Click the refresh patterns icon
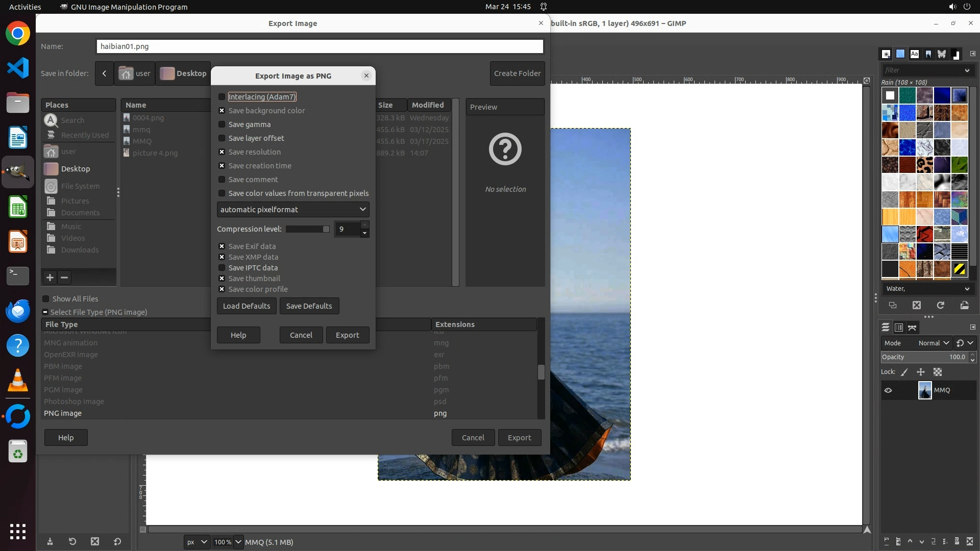Viewport: 980px width, 551px height. (940, 305)
